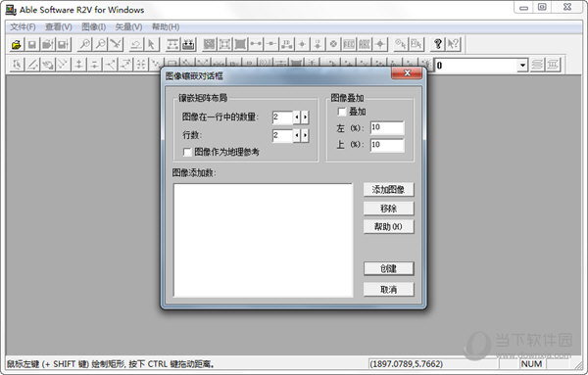Image resolution: width=588 pixels, height=375 pixels.
Task: Click the ABC text toolbar icon
Action: (x=365, y=45)
